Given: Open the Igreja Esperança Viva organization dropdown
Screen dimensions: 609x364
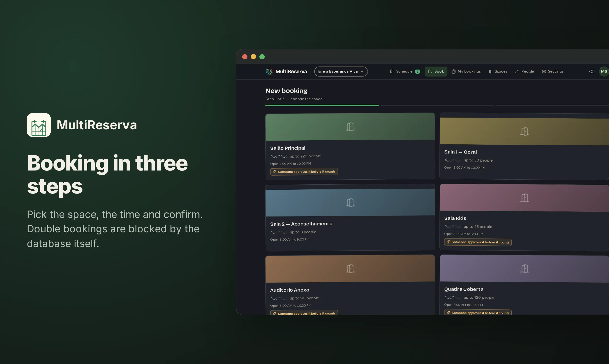Looking at the screenshot, I should (341, 71).
